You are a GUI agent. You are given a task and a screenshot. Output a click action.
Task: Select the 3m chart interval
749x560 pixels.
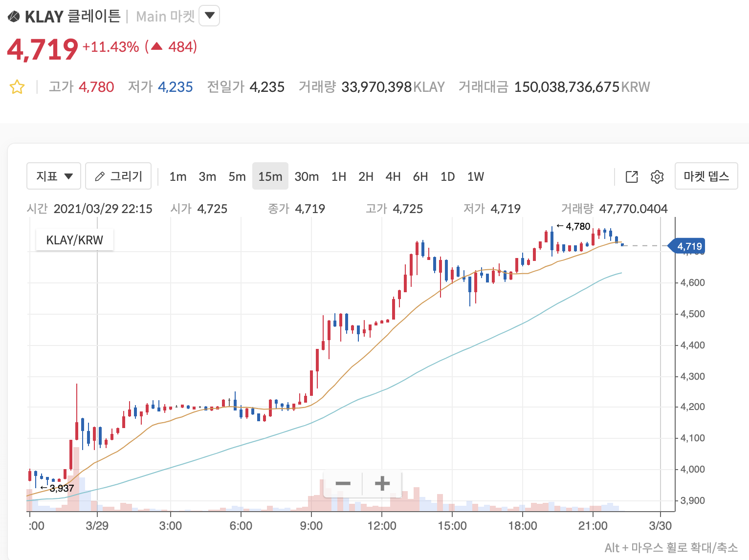point(207,176)
